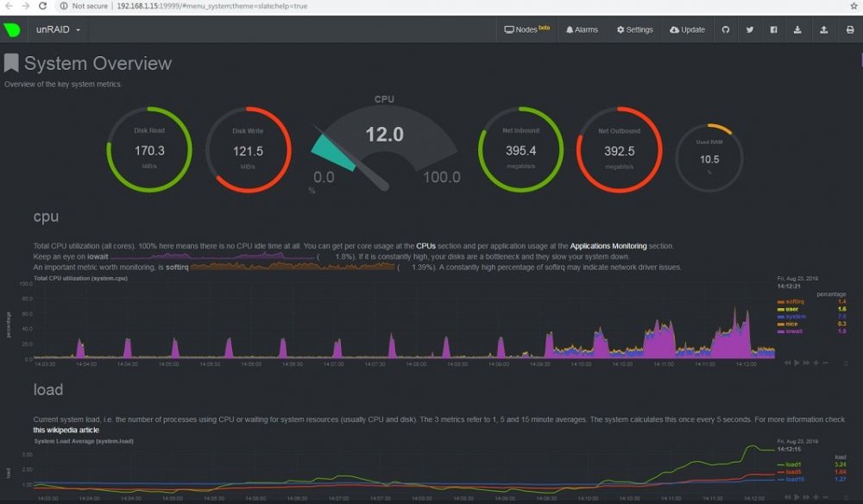Toggle nice dimension in CPU legend
The height and width of the screenshot is (504, 863).
point(788,324)
